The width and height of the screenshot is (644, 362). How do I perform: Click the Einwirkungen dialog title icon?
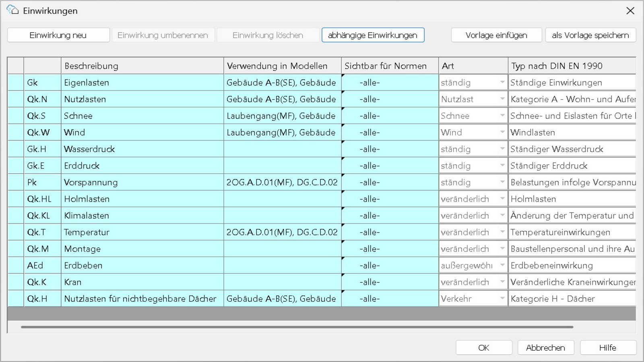12,10
